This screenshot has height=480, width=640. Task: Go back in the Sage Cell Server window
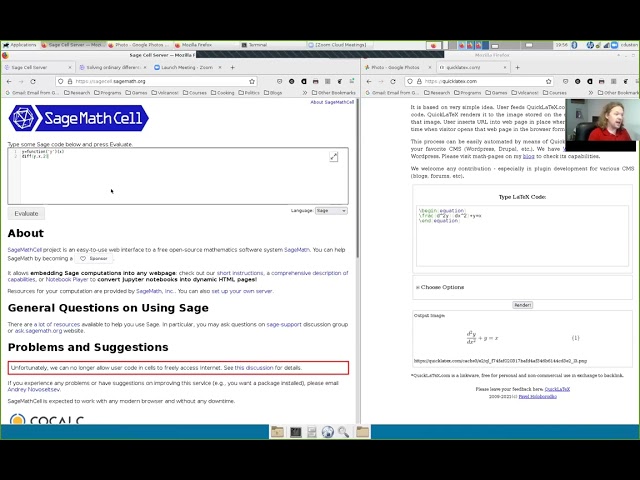(9, 81)
